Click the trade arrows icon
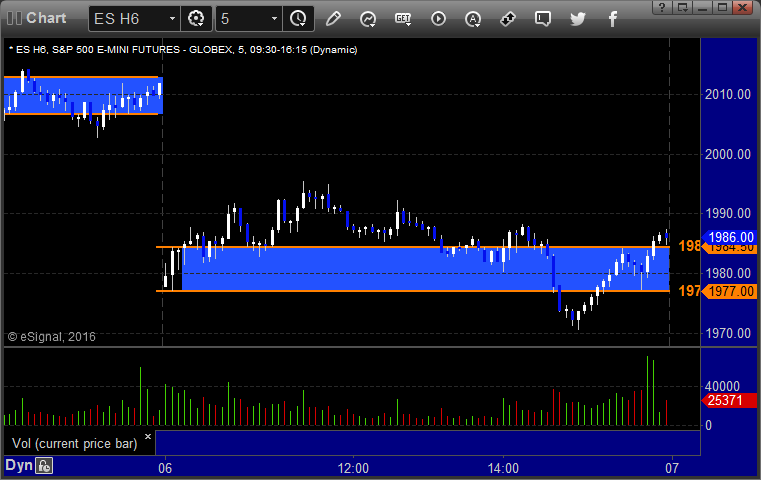This screenshot has height=480, width=761. 508,19
